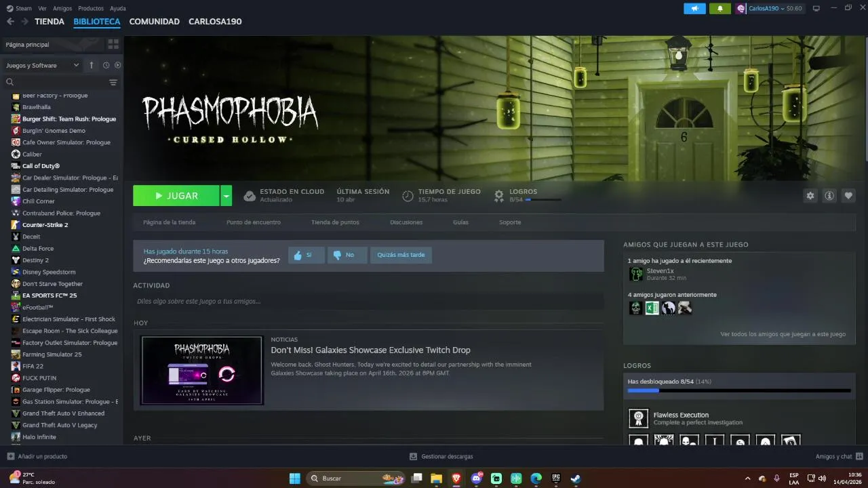The image size is (868, 488).
Task: Open Guías tab
Action: coord(460,222)
